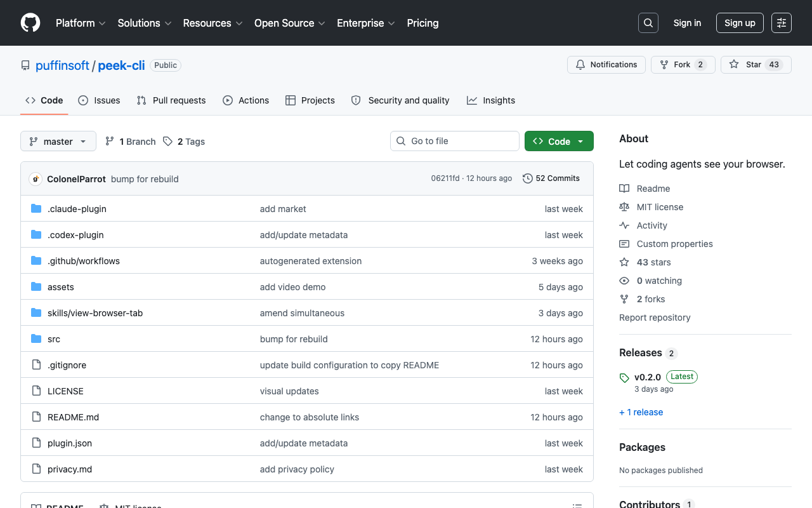Switch to the Pull requests tab

(x=171, y=100)
